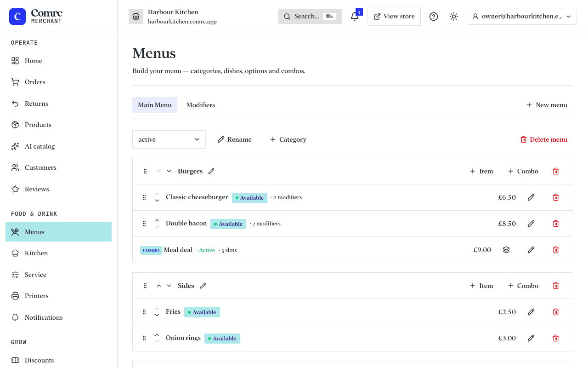Delete the Sides category trash icon

coord(556,286)
